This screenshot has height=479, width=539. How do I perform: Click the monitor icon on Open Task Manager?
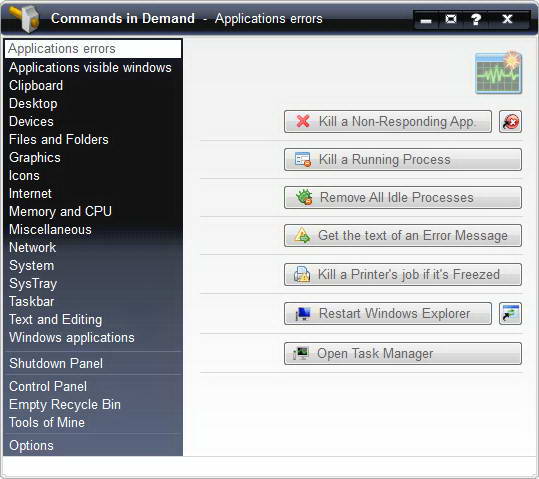click(301, 353)
